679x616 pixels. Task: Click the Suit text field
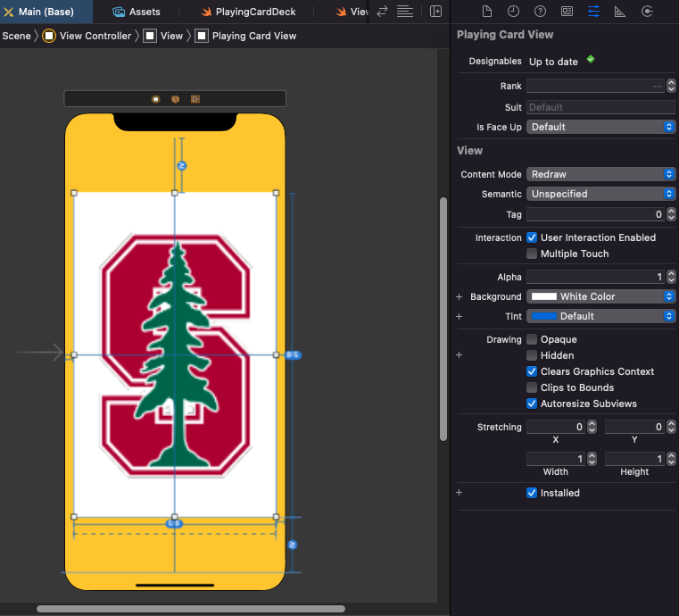tap(600, 107)
